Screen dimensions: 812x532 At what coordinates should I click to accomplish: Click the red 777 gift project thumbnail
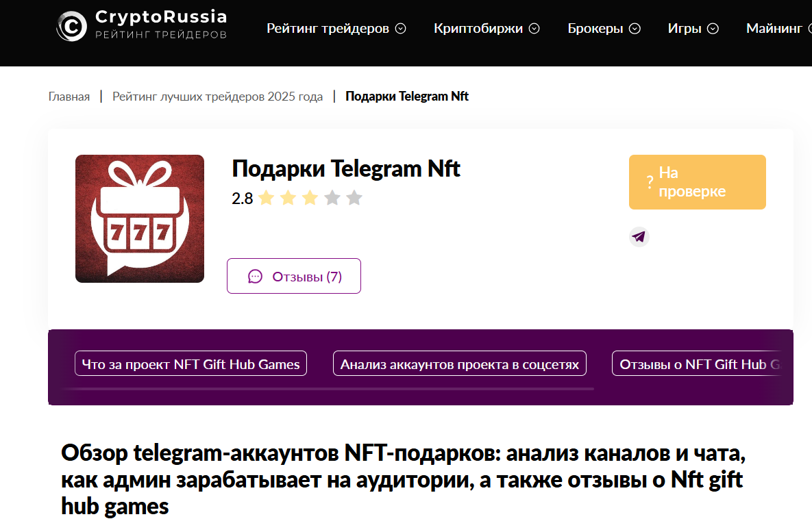[140, 218]
